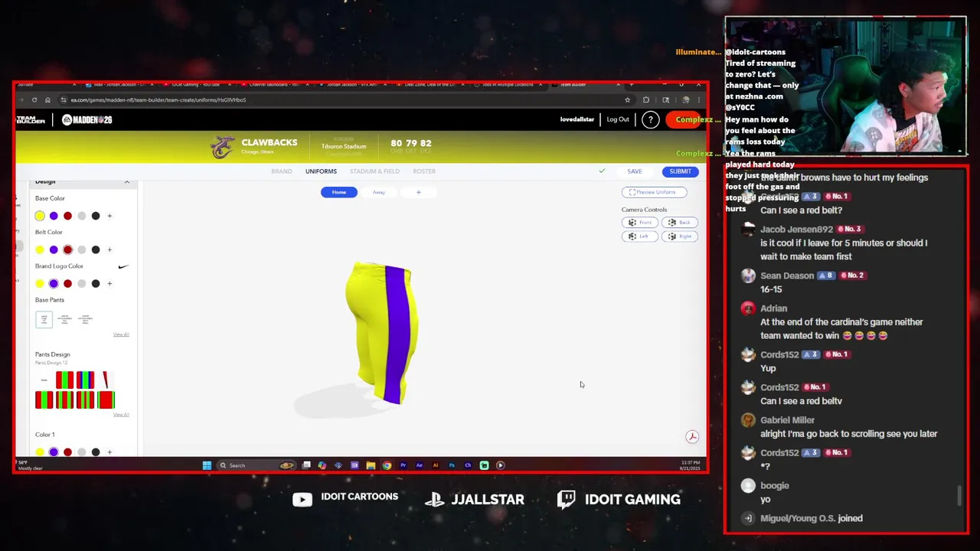The image size is (980, 551).
Task: Switch to the STADIUM & FIELD tab
Action: 374,171
